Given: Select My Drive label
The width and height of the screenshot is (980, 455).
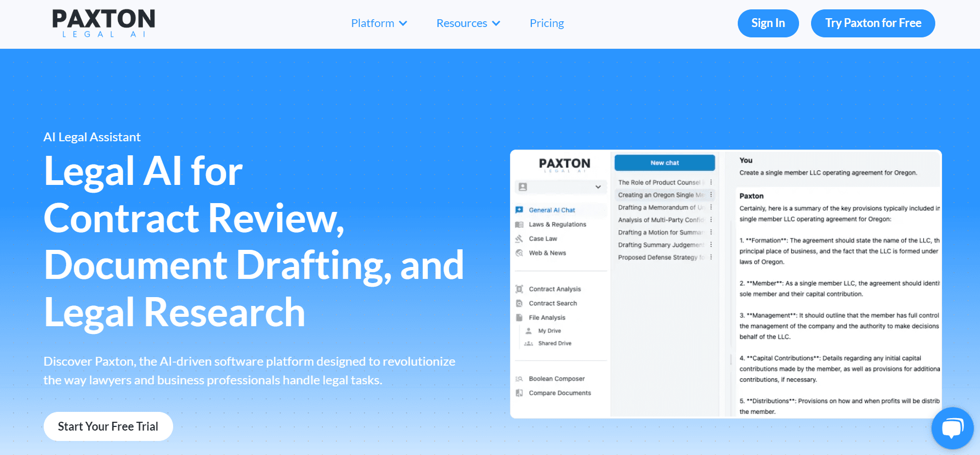Looking at the screenshot, I should 550,331.
